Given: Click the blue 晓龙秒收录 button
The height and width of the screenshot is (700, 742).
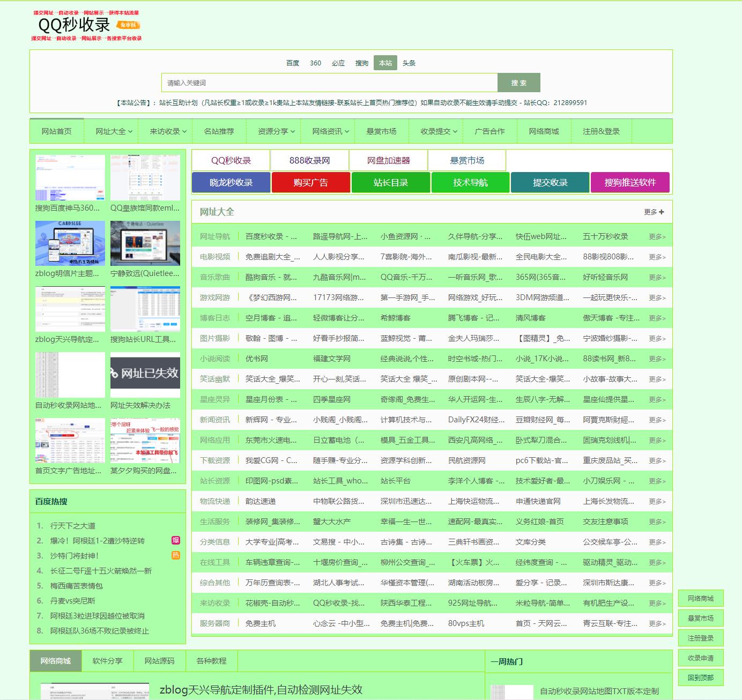Looking at the screenshot, I should coord(231,182).
